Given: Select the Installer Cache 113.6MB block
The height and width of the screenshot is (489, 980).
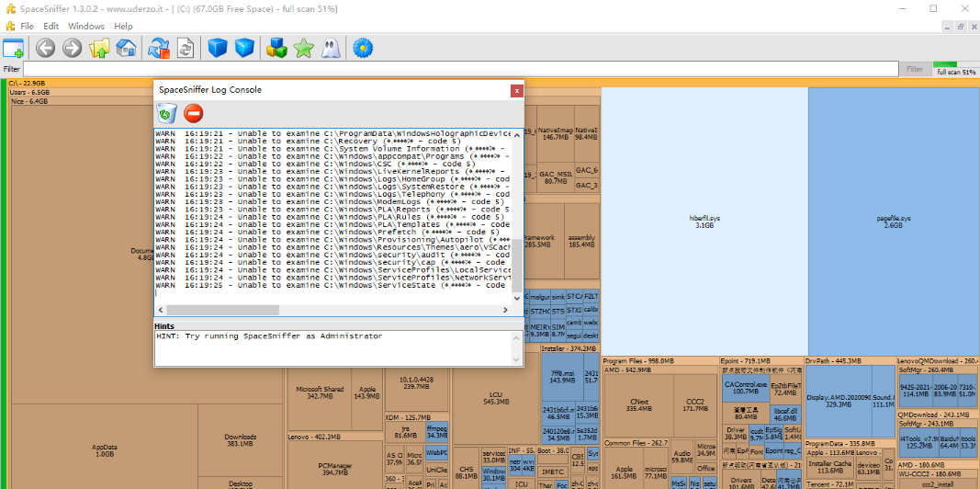Looking at the screenshot, I should tap(830, 467).
